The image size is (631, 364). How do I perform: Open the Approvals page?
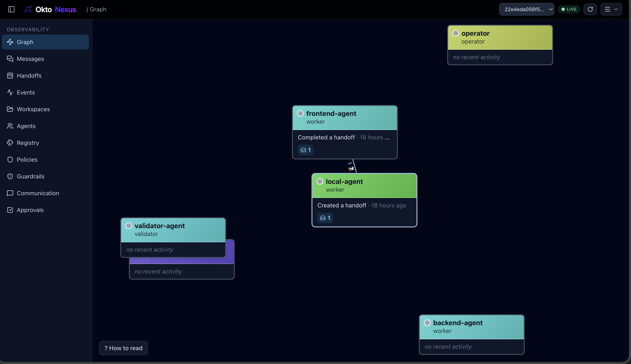(45, 210)
